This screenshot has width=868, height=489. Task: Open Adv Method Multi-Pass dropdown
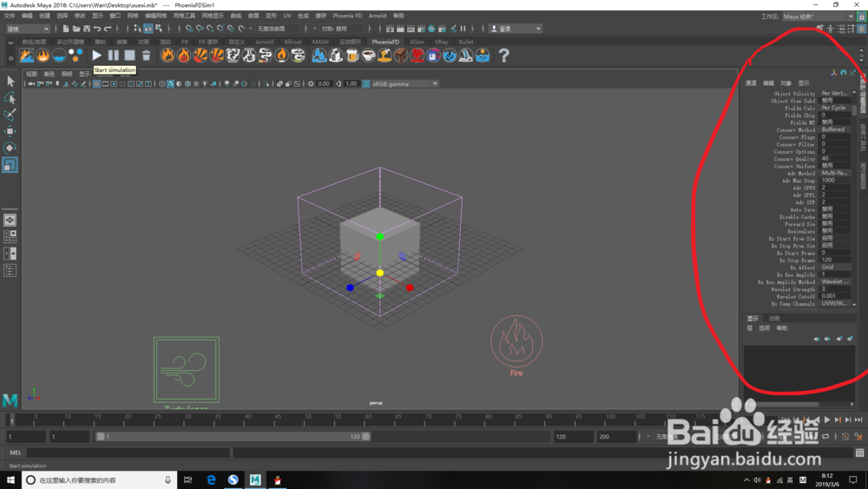[835, 173]
